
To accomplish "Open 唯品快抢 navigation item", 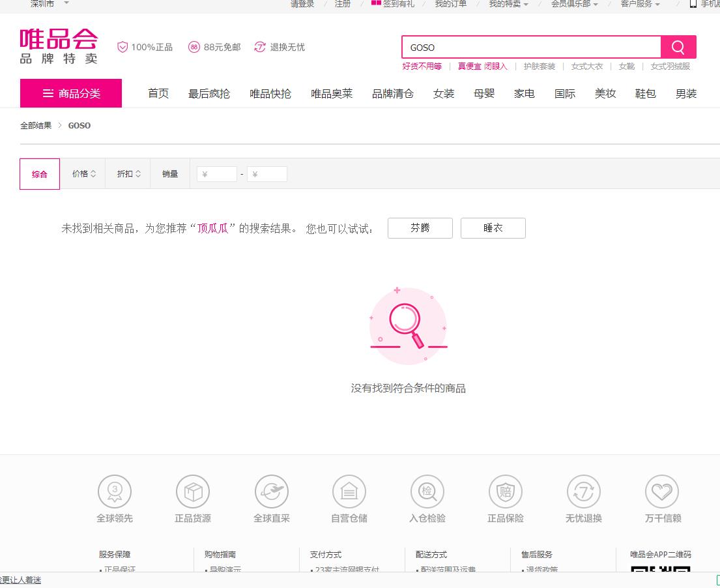I will click(270, 94).
